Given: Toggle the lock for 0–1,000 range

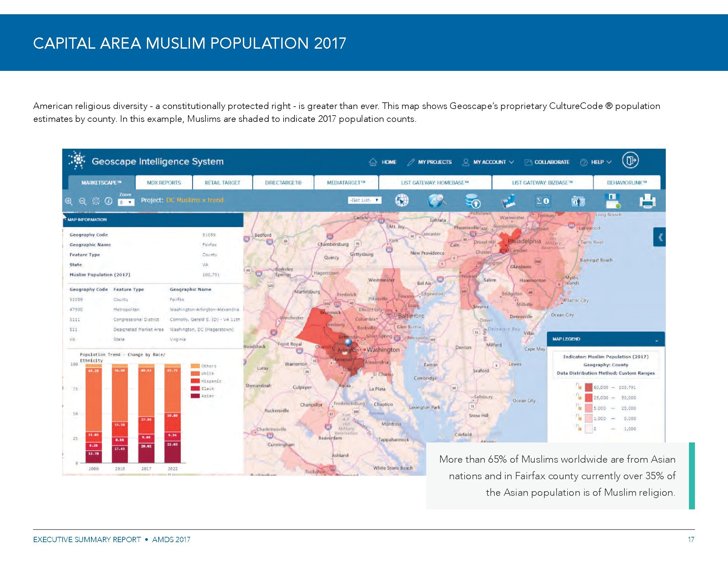Looking at the screenshot, I should pyautogui.click(x=579, y=428).
